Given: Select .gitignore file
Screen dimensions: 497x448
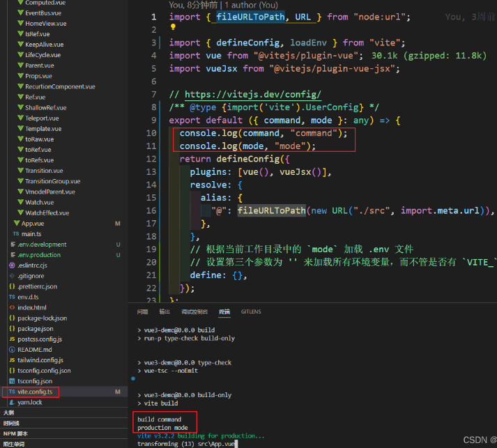Looking at the screenshot, I should coord(31,276).
